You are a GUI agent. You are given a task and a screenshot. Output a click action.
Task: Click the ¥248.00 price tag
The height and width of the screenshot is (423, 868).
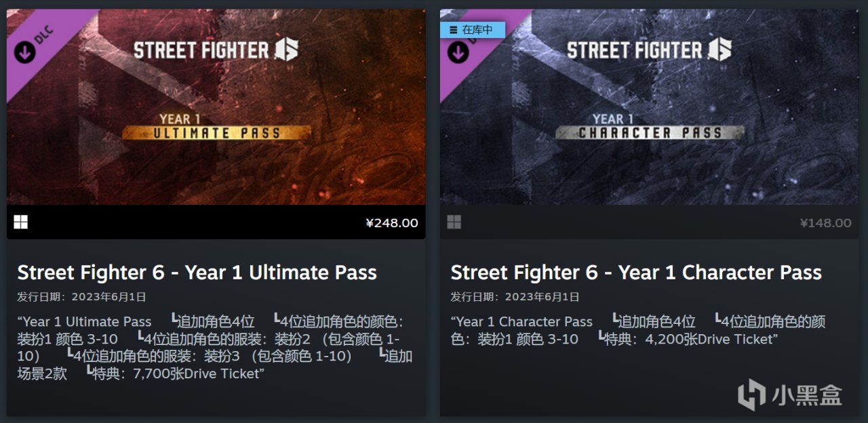click(392, 223)
